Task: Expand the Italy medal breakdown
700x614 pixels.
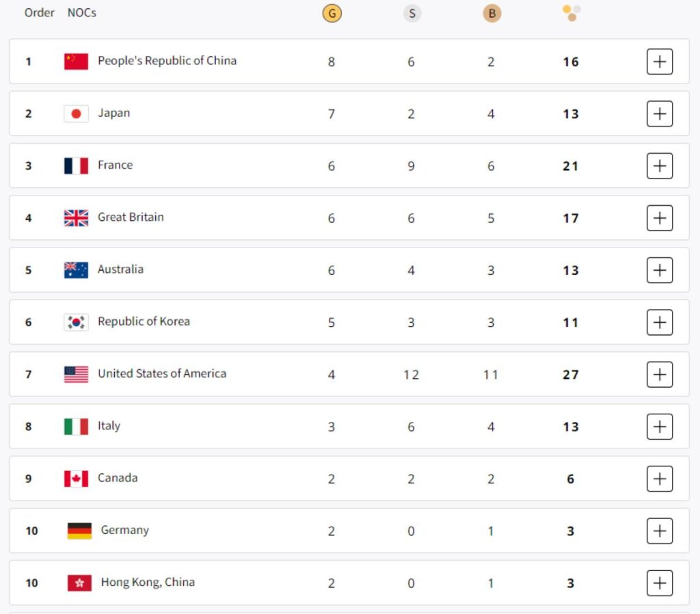Action: tap(659, 427)
